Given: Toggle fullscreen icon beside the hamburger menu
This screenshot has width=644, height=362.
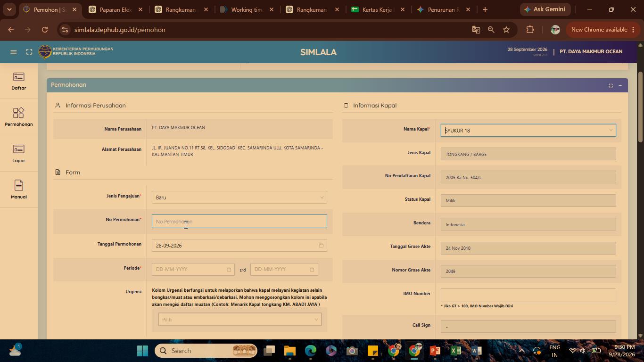Looking at the screenshot, I should pyautogui.click(x=29, y=52).
